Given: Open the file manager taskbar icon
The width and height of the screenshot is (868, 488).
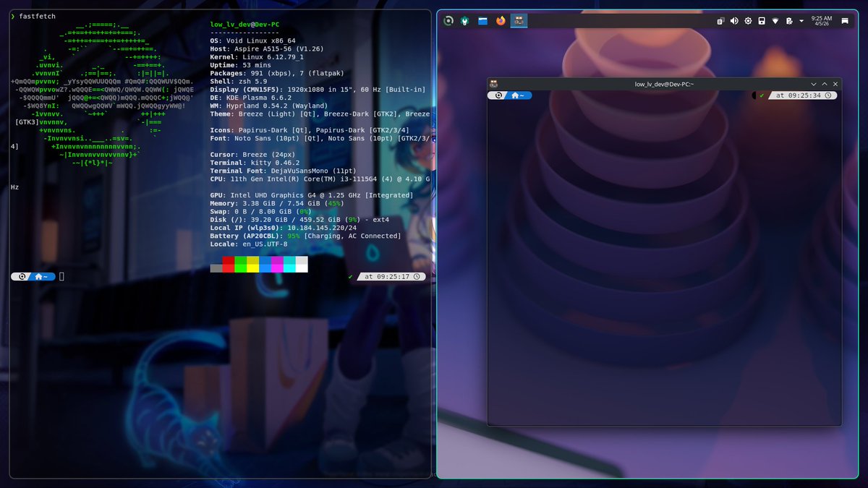Looking at the screenshot, I should click(x=482, y=21).
